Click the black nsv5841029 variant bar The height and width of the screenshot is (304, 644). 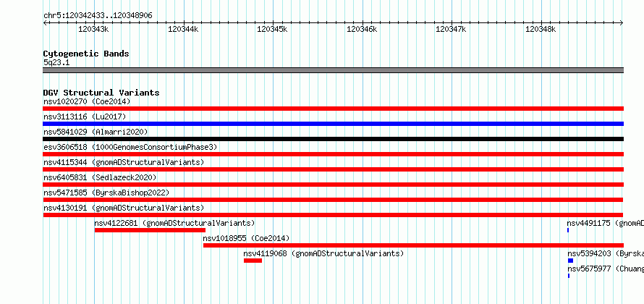click(333, 139)
